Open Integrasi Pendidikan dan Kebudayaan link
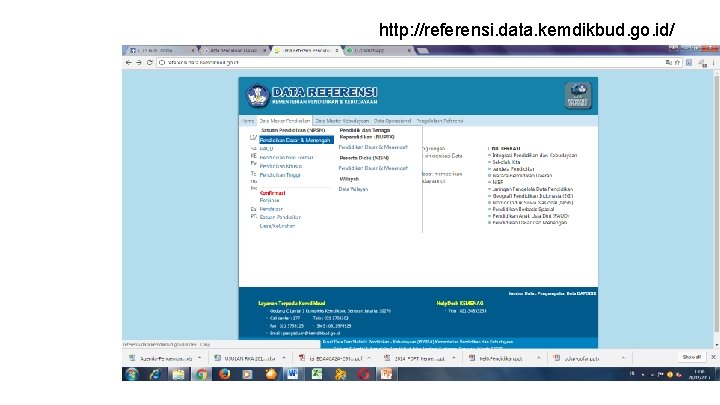The width and height of the screenshot is (720, 405). [534, 155]
